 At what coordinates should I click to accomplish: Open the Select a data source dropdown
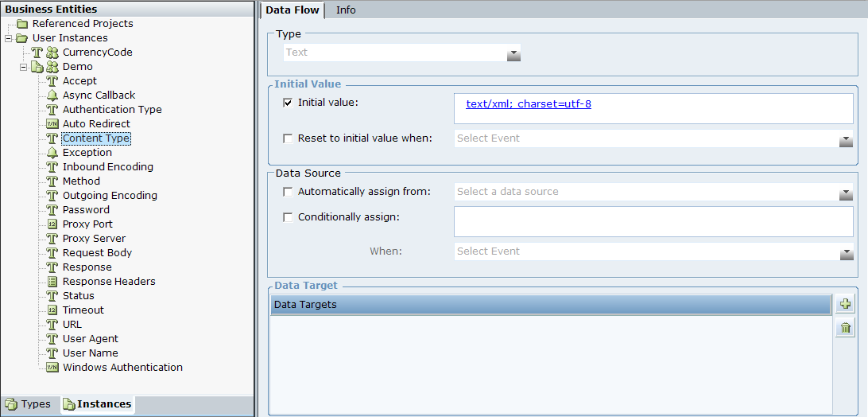pos(846,193)
